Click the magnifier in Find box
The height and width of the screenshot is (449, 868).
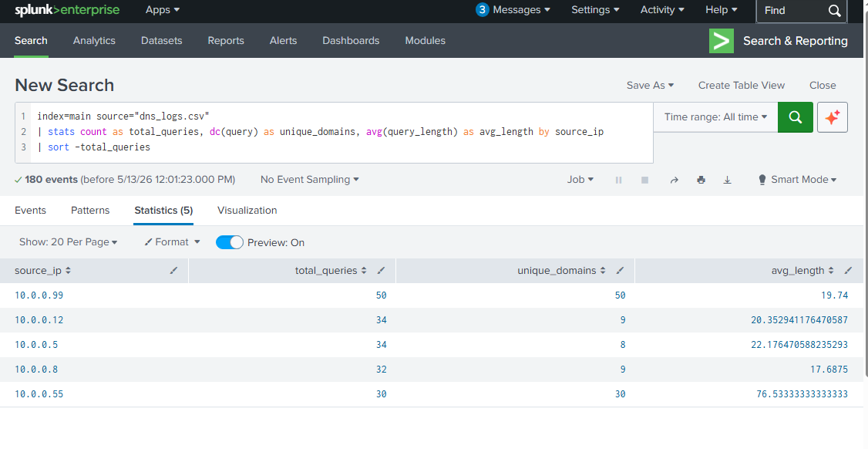tap(834, 11)
